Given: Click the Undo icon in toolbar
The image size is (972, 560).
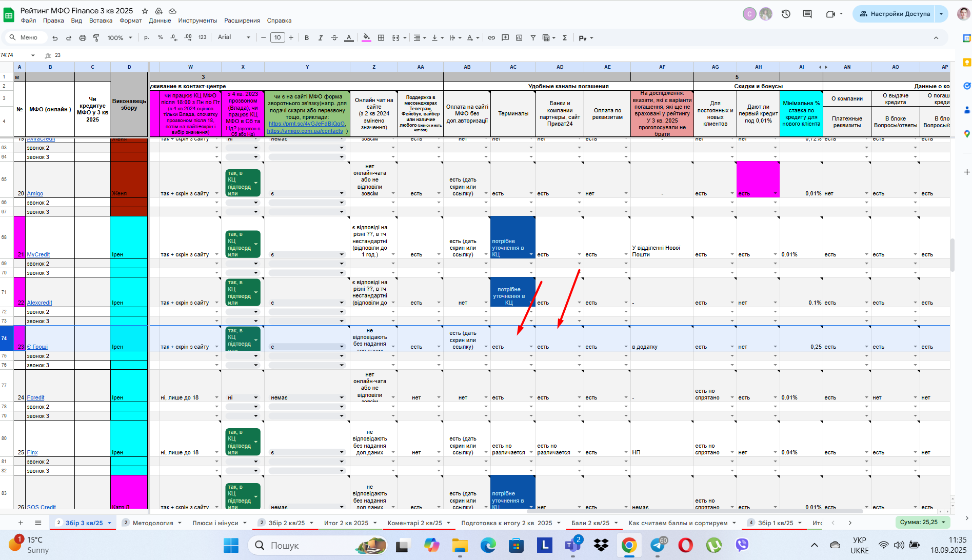Looking at the screenshot, I should tap(55, 38).
